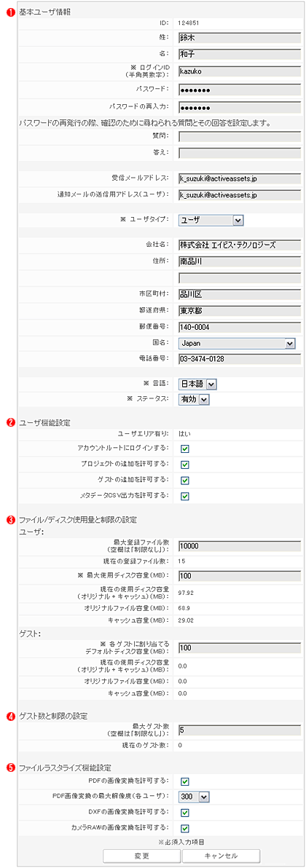Uncheck アカウントルートにログインする checkbox
Viewport: 306px width, 868px height.
(x=185, y=449)
